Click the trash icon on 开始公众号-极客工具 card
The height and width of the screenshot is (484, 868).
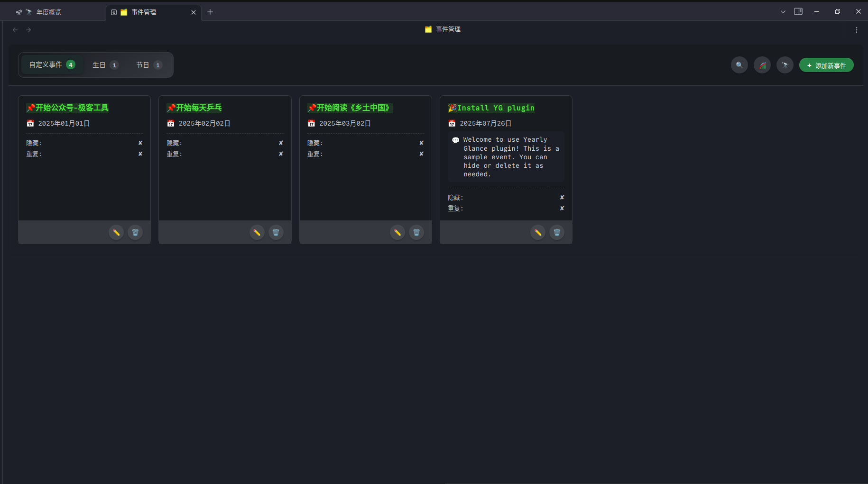135,232
